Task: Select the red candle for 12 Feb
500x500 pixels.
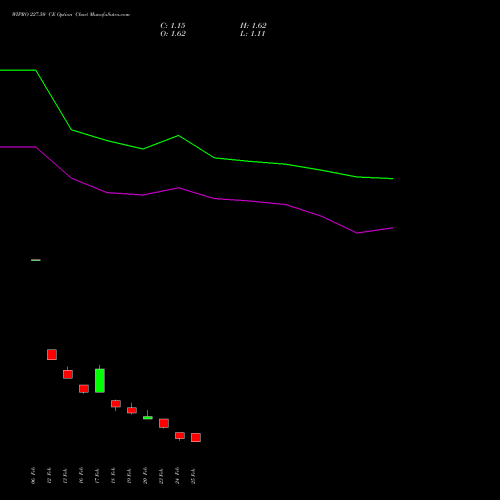Action: 52,354
